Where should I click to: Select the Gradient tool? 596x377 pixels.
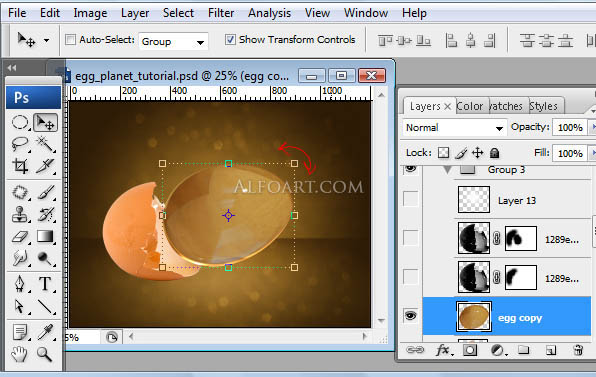pos(45,236)
